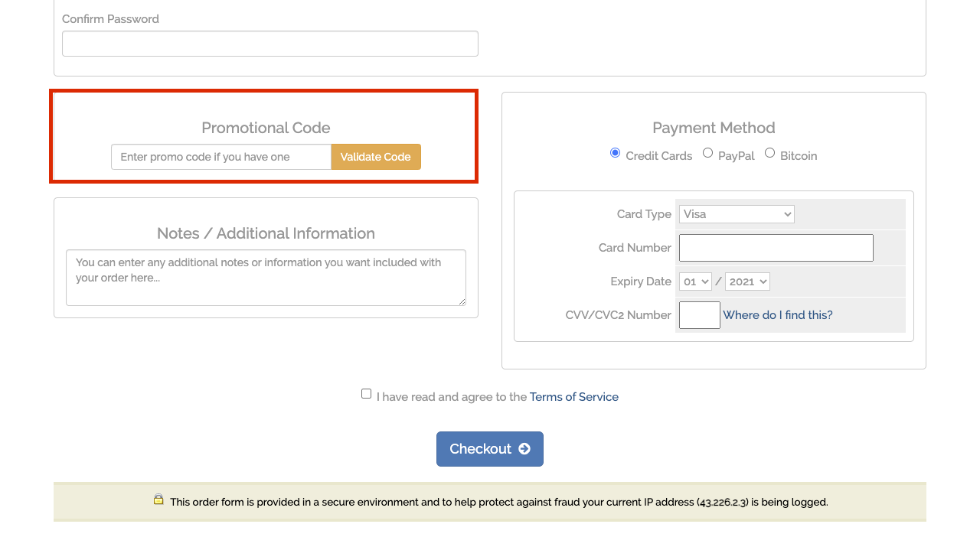
Task: Click the Payment Method heading
Action: click(714, 128)
